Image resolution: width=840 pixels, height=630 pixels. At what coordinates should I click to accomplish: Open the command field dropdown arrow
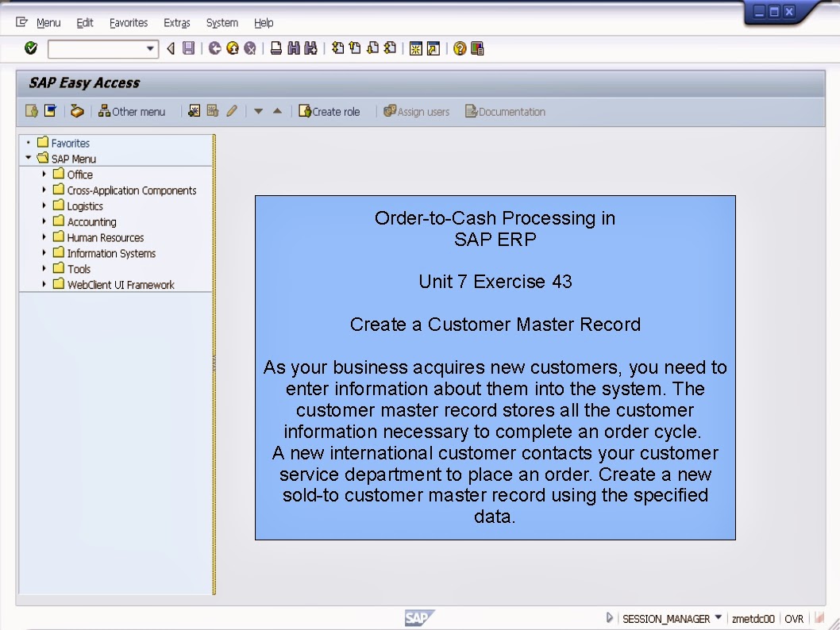tap(150, 48)
